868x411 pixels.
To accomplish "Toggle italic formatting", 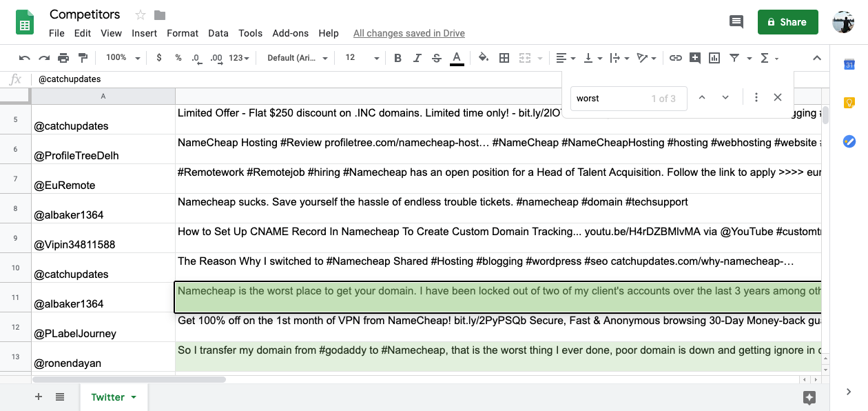I will pos(417,58).
